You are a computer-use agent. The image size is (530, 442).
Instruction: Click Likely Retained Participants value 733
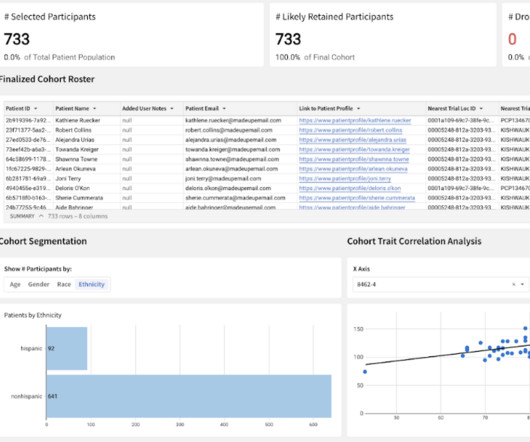pos(288,39)
